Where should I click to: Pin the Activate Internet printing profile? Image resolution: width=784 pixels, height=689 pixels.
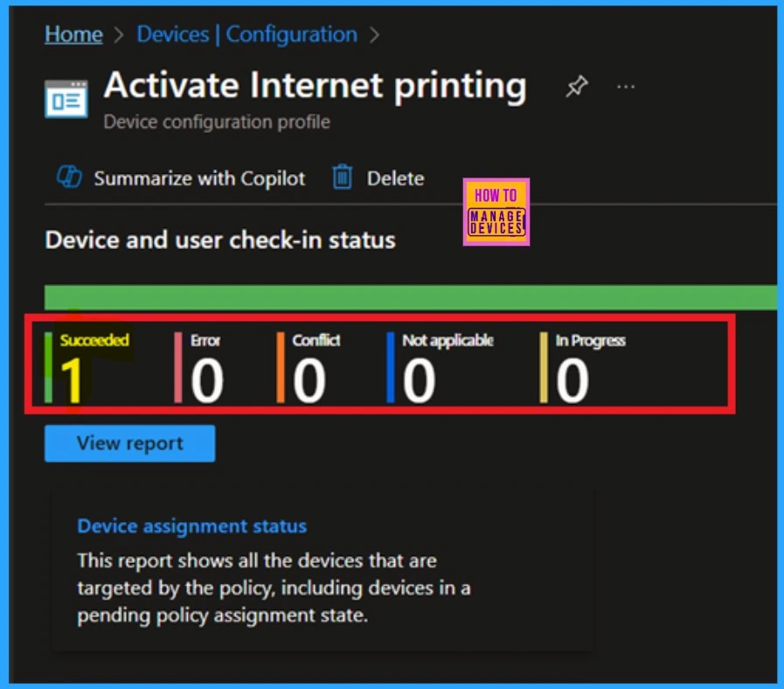pos(577,86)
